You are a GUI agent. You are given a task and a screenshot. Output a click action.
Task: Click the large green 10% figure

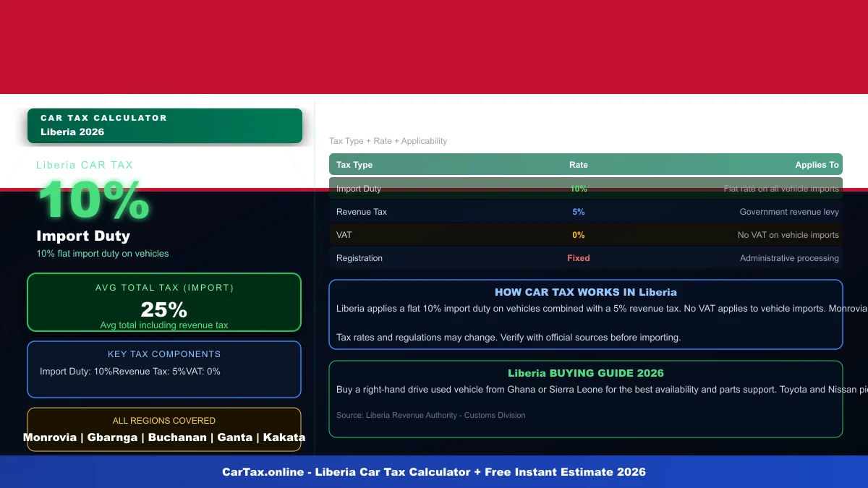pos(93,200)
